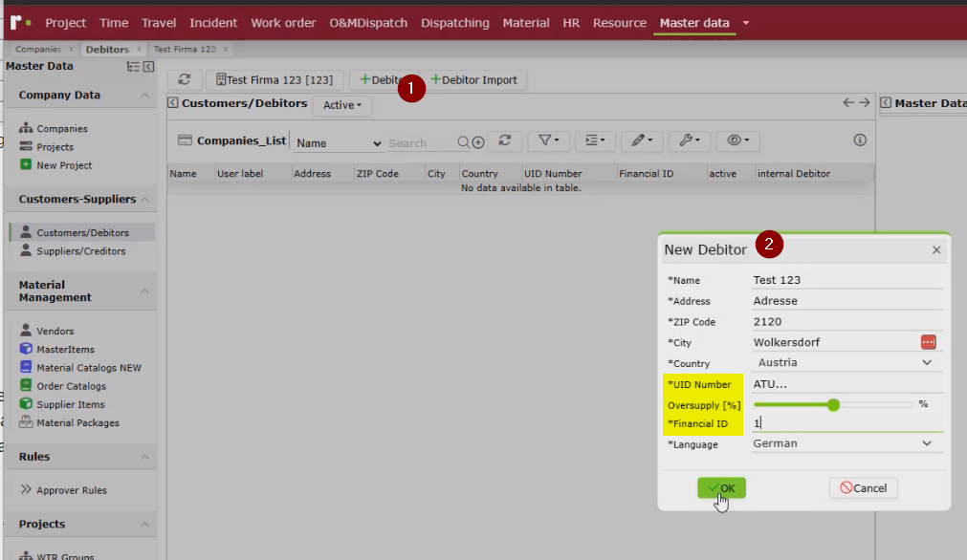Open the Language dropdown showing German
This screenshot has width=967, height=560.
[847, 443]
